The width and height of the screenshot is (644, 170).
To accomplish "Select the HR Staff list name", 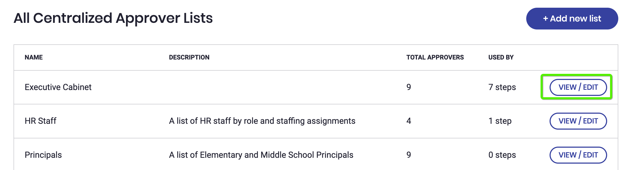I will coord(41,121).
